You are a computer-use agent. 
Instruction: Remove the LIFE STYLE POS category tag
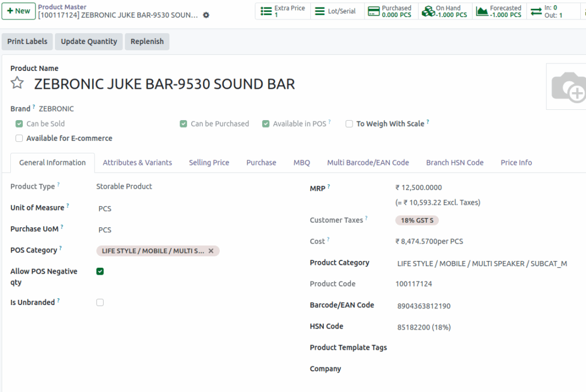coord(211,251)
